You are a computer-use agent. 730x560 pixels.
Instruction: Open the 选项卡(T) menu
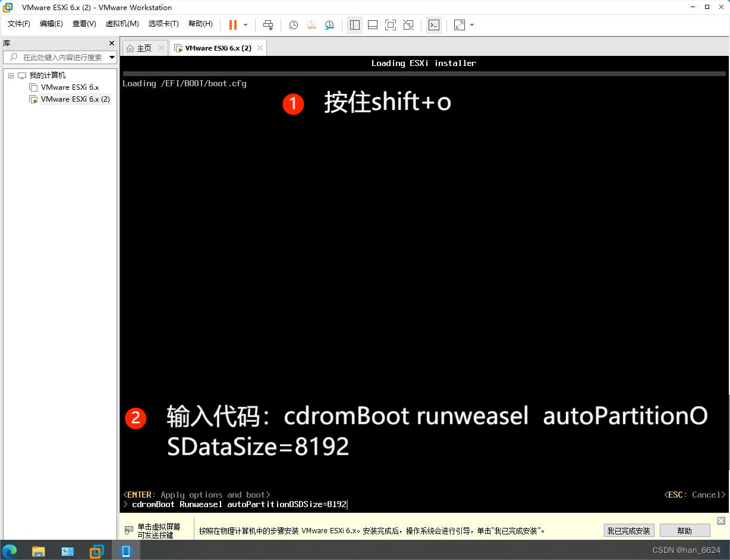(x=163, y=24)
